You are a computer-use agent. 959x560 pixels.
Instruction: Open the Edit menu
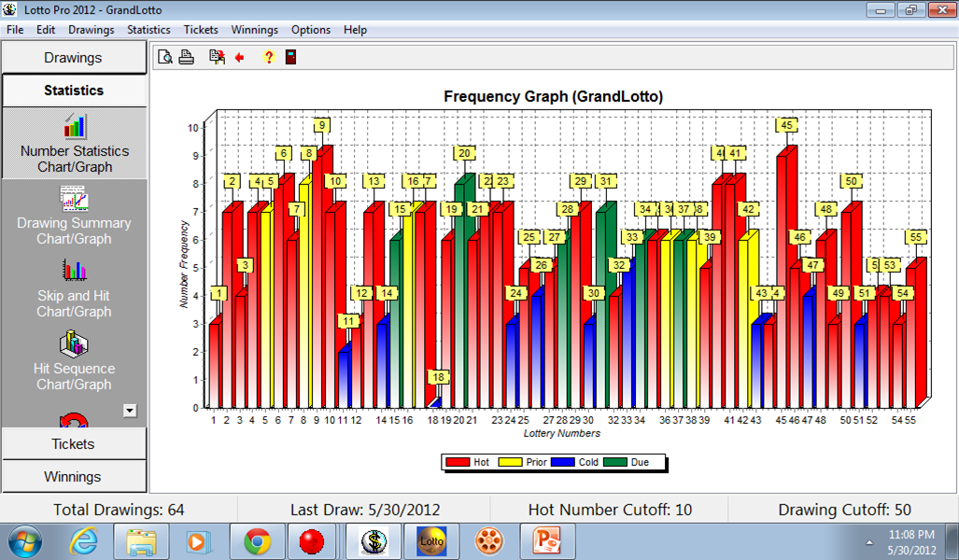click(x=45, y=29)
